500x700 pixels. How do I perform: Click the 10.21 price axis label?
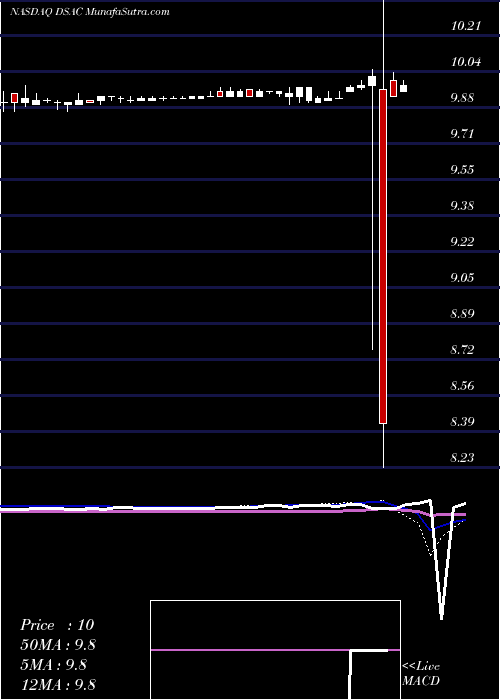point(466,25)
